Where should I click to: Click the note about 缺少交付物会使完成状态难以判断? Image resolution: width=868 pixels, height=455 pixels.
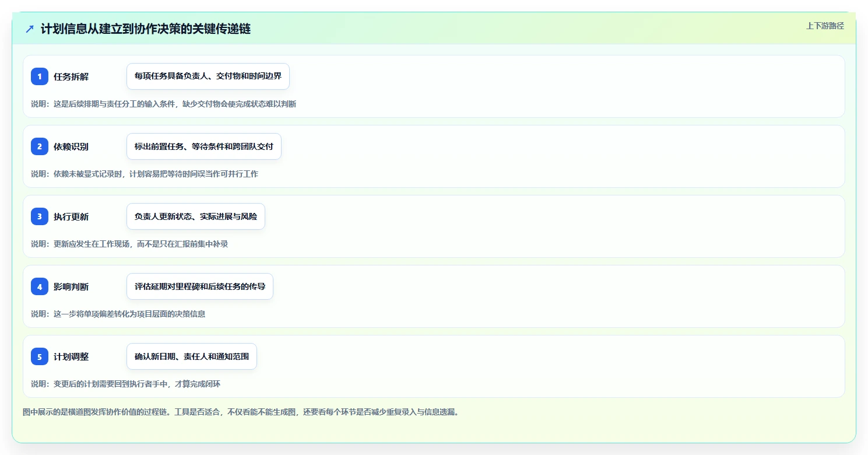164,104
